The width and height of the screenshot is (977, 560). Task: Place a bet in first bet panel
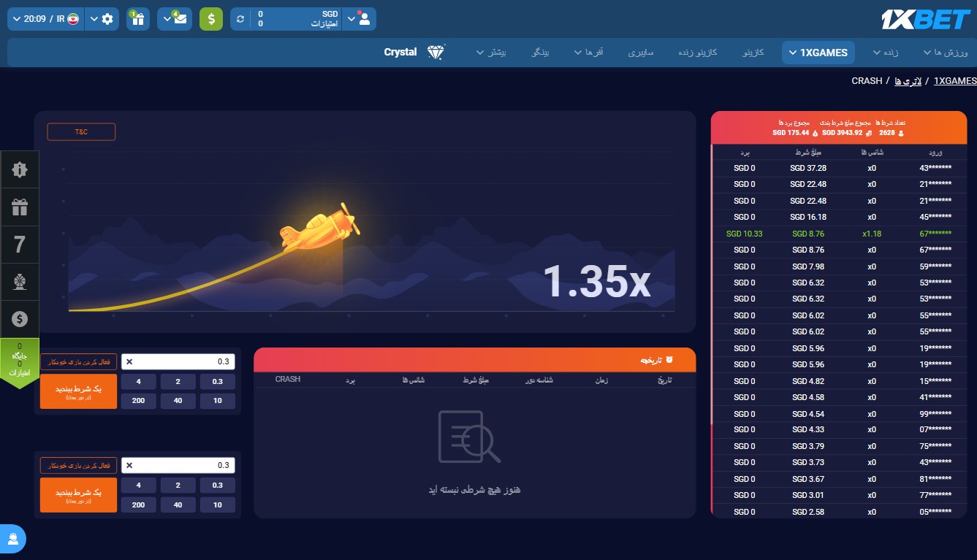78,391
